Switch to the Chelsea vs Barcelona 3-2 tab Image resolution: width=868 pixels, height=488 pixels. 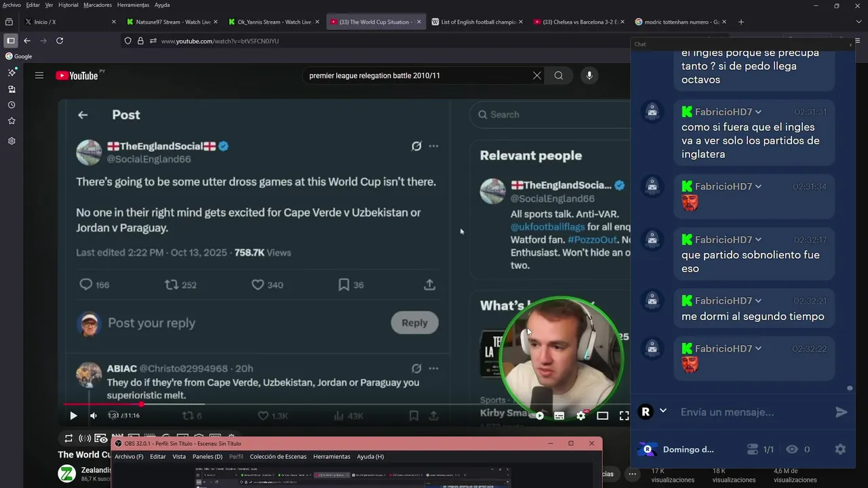pyautogui.click(x=580, y=22)
